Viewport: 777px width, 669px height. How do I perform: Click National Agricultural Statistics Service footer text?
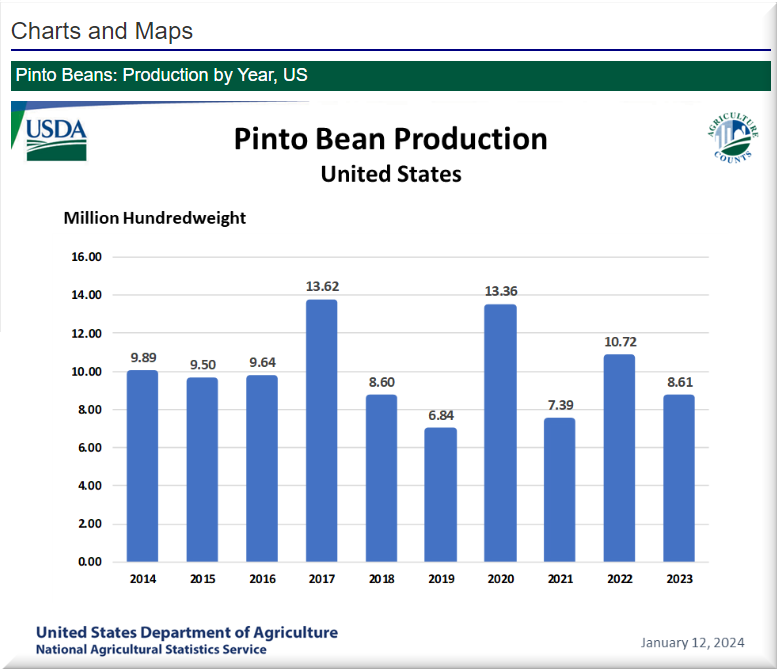[151, 650]
